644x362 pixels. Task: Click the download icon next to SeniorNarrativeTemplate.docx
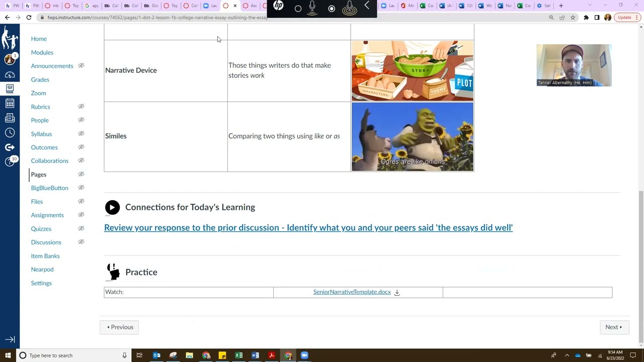(396, 292)
